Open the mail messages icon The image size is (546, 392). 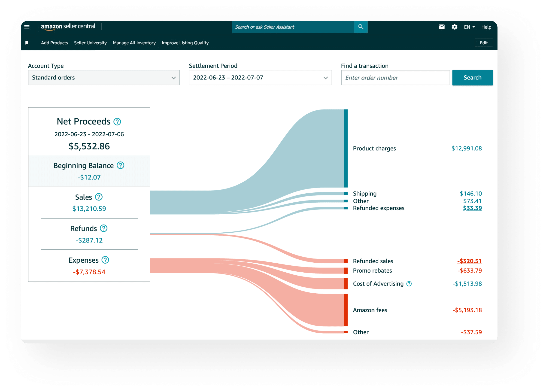click(x=442, y=27)
